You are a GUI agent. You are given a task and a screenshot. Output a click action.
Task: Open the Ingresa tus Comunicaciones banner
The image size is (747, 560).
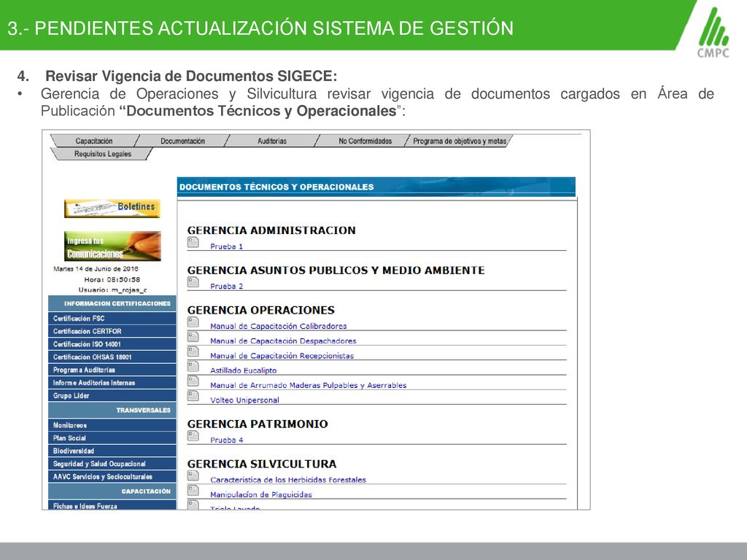[x=112, y=246]
